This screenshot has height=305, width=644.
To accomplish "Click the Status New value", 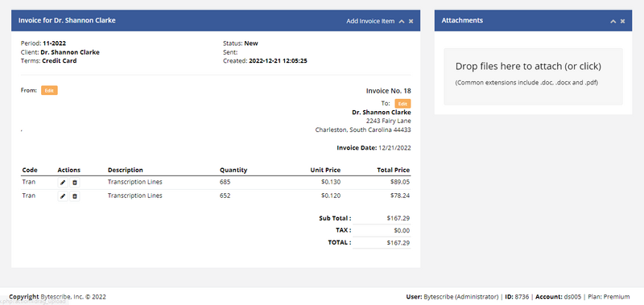I will tap(251, 43).
